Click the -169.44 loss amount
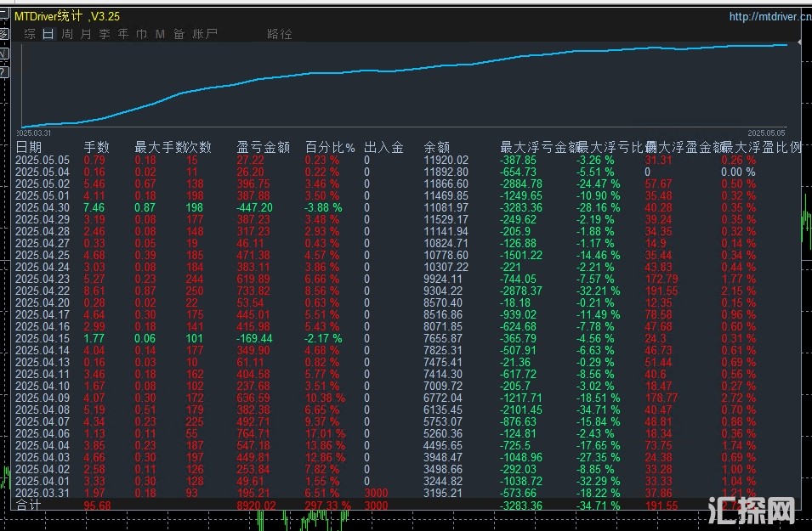 pos(254,338)
